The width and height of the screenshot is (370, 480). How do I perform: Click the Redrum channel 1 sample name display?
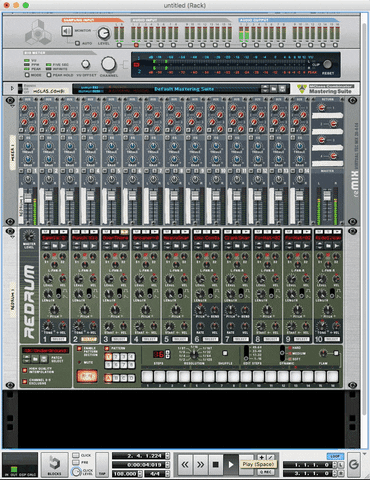coord(54,238)
